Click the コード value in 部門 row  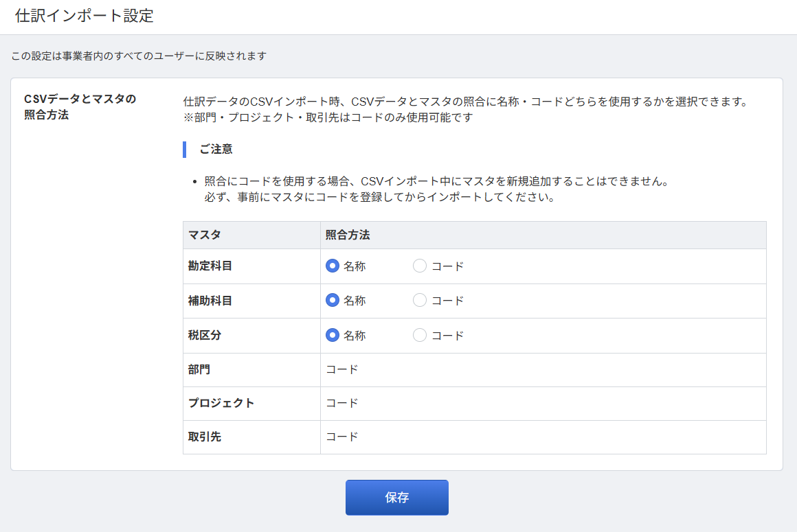[x=342, y=370]
